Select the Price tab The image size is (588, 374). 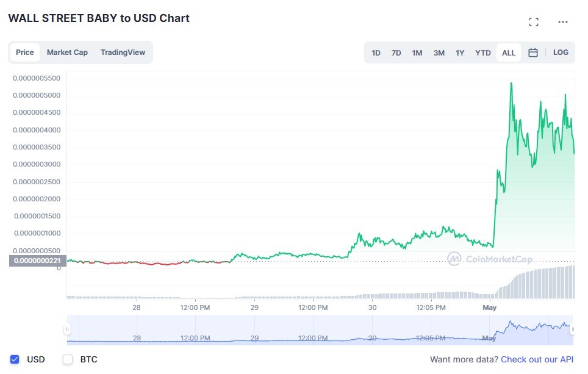pos(25,52)
